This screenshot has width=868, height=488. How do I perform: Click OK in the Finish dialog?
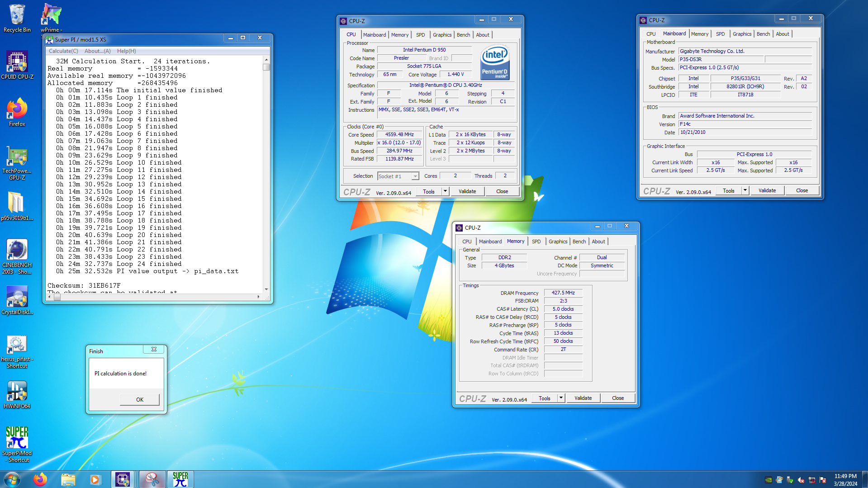click(140, 400)
